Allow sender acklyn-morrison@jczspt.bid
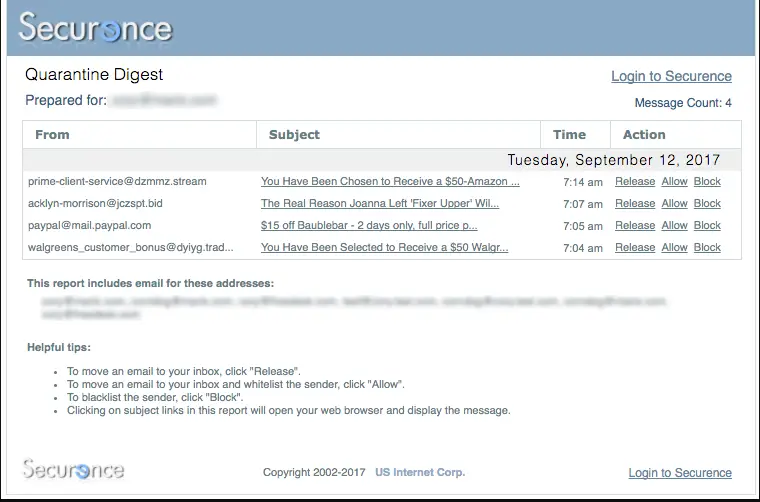Screen dimensions: 760x502 (x=674, y=203)
